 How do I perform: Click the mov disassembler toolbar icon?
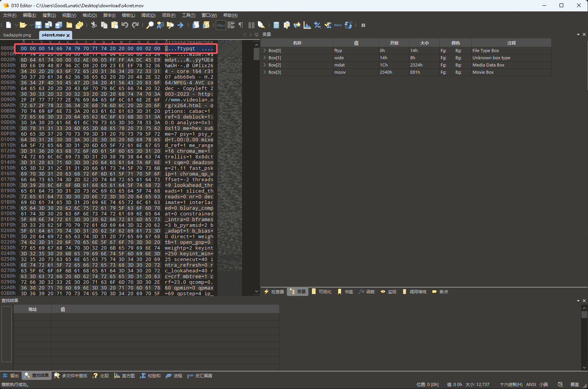[338, 25]
